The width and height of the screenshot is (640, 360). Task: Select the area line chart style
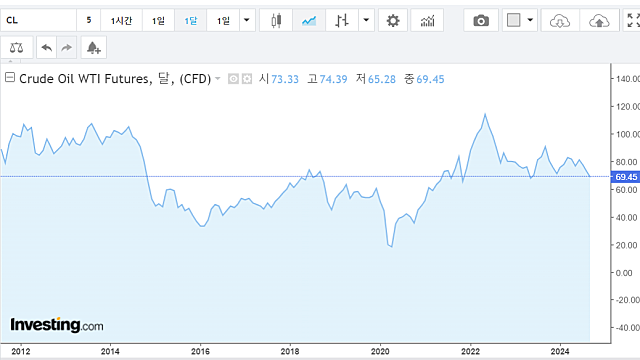click(x=309, y=20)
